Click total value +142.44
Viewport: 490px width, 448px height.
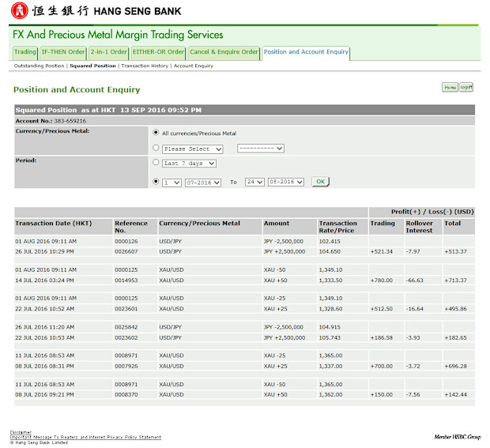pyautogui.click(x=456, y=395)
